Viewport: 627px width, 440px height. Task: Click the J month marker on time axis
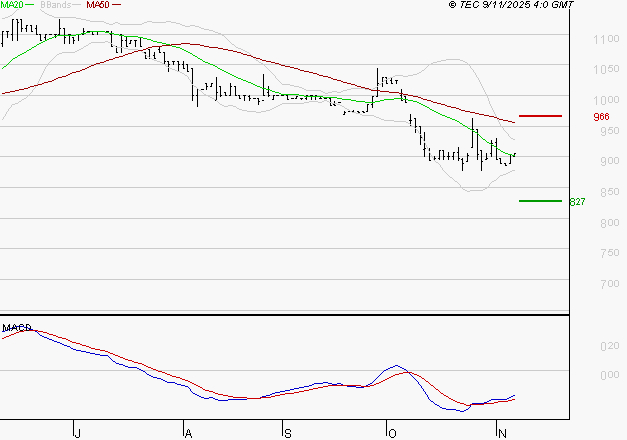[78, 433]
